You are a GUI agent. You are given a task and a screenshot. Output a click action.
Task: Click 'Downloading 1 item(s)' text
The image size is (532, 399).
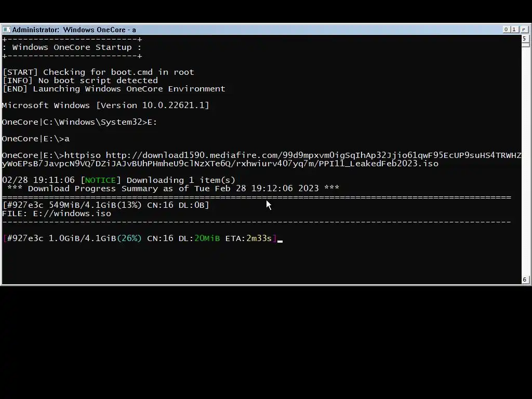coord(181,180)
